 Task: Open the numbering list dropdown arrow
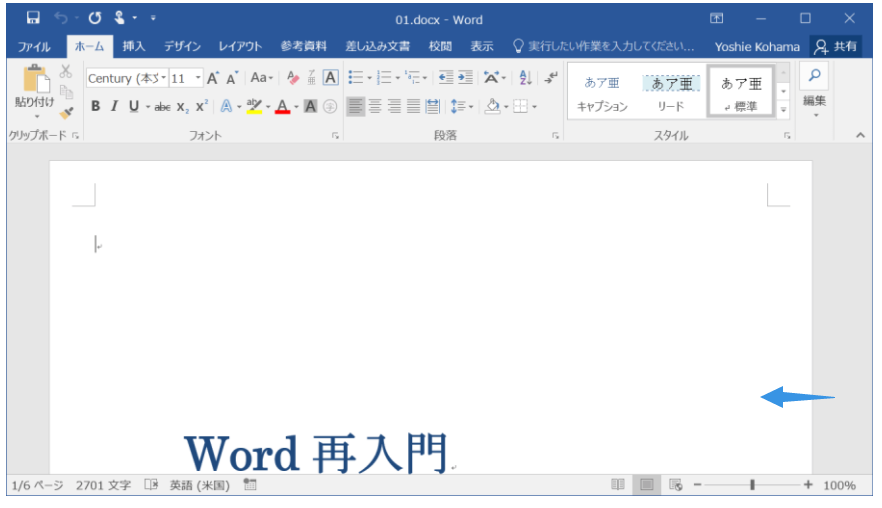(x=398, y=78)
